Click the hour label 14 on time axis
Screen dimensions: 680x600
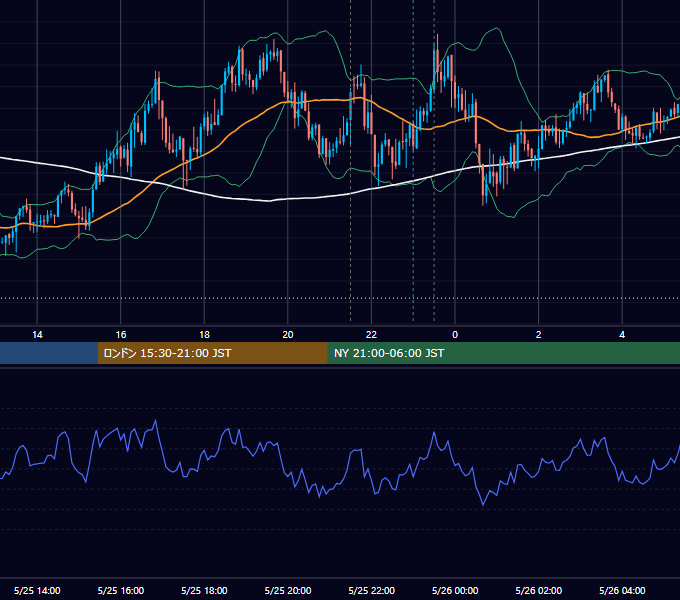(37, 335)
